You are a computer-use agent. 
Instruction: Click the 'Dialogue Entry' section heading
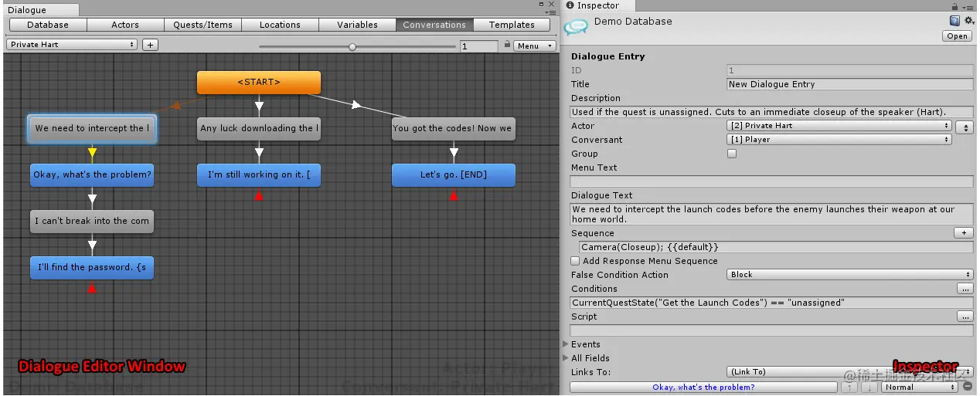(x=607, y=56)
